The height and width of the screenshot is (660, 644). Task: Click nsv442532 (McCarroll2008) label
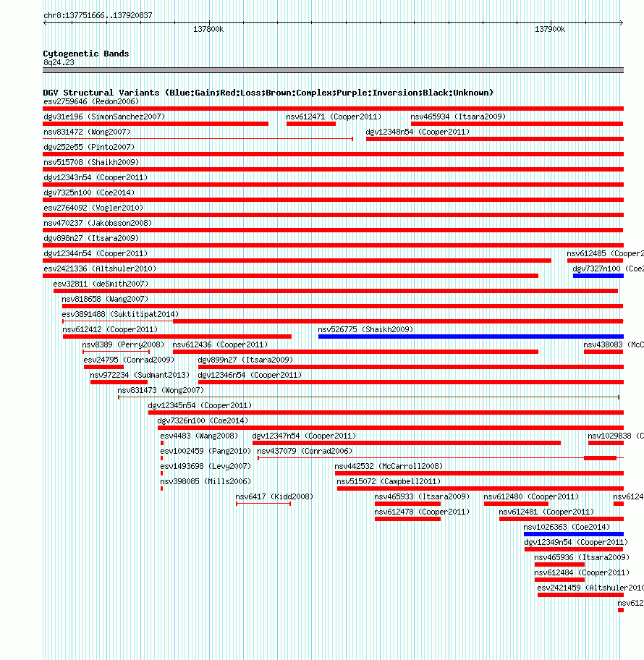pos(389,465)
